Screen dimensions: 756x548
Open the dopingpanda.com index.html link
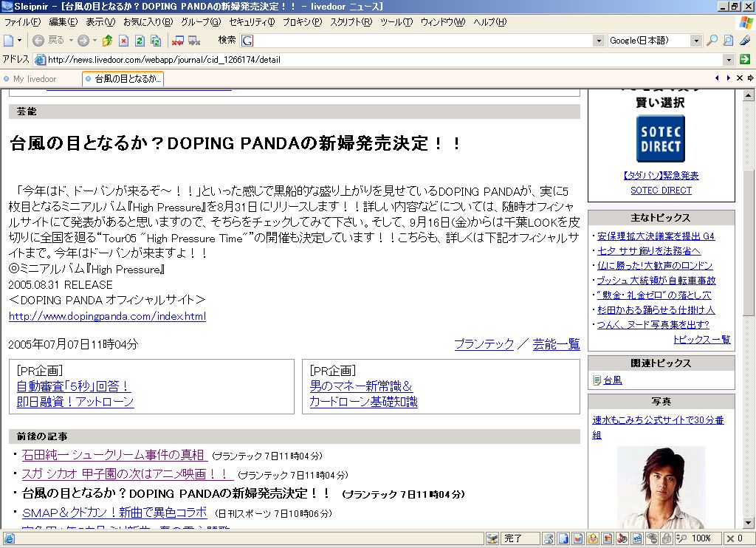point(108,316)
